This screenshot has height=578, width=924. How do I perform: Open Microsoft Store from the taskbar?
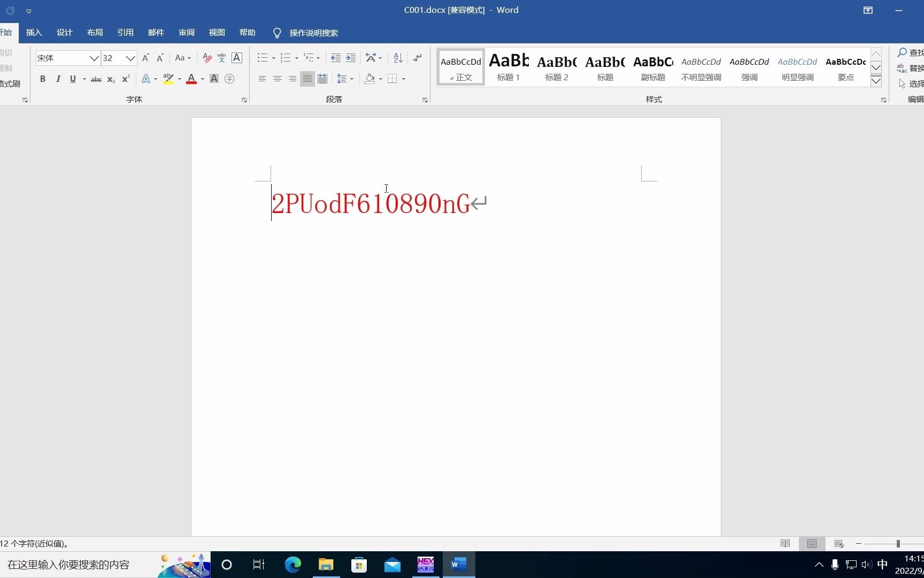click(x=359, y=565)
